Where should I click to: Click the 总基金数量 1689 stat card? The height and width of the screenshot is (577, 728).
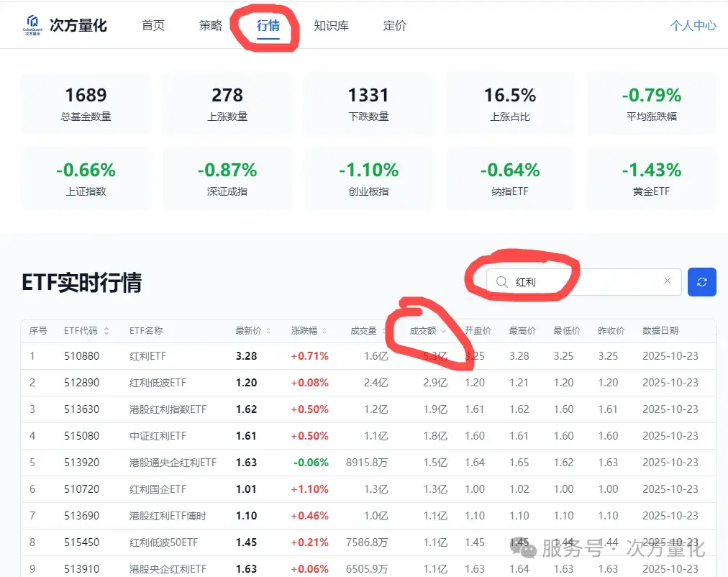86,104
